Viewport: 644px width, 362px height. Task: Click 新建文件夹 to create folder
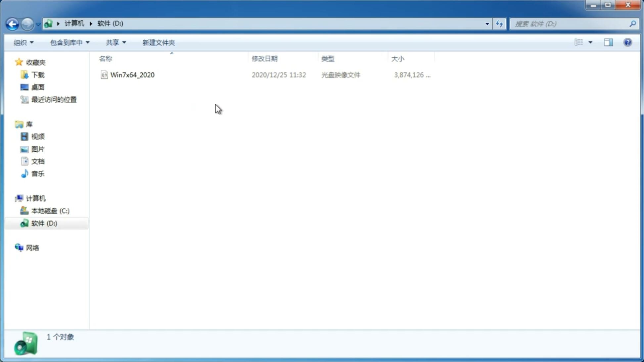[158, 42]
